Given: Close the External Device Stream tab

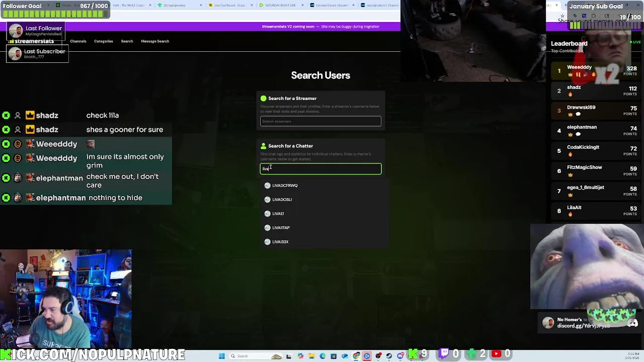Looking at the screenshot, I should pos(354,5).
